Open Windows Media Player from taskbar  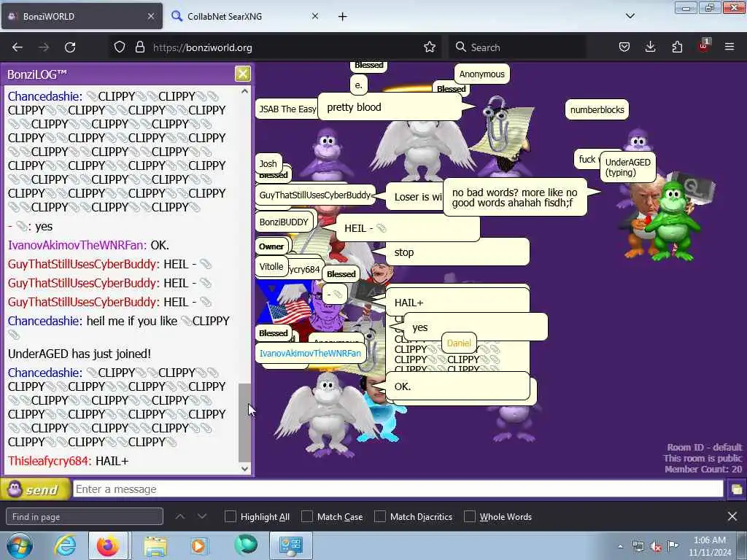(x=198, y=545)
